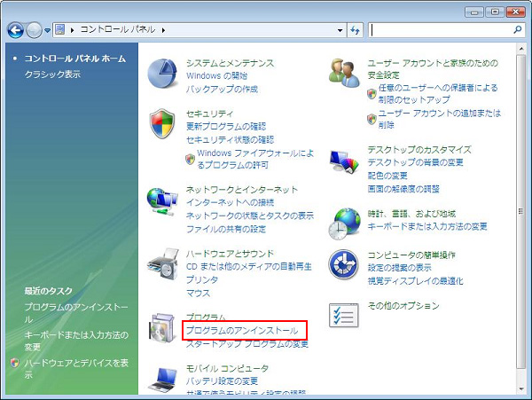The width and height of the screenshot is (532, 400).
Task: Open ネットワークの状態とタスクの表示 link
Action: pos(250,216)
